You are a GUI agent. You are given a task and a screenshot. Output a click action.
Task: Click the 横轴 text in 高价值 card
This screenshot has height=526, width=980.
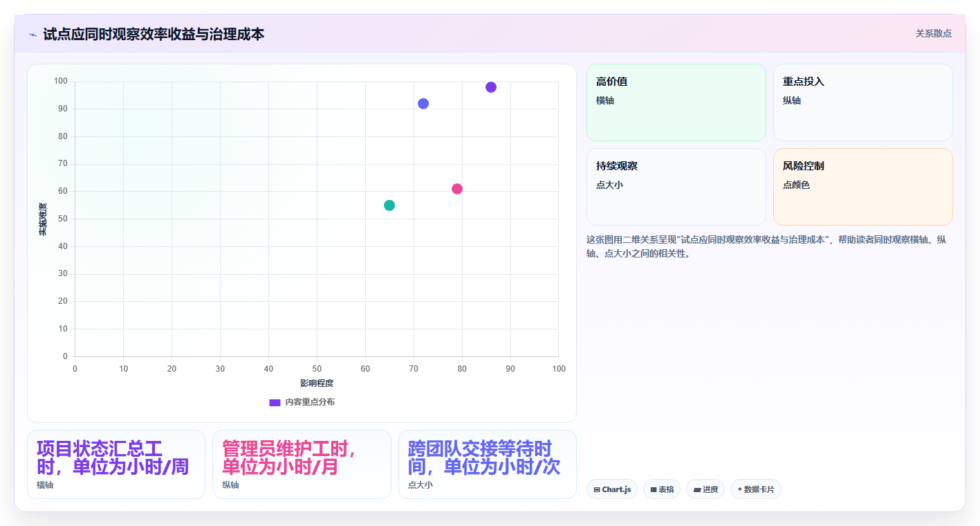click(605, 100)
